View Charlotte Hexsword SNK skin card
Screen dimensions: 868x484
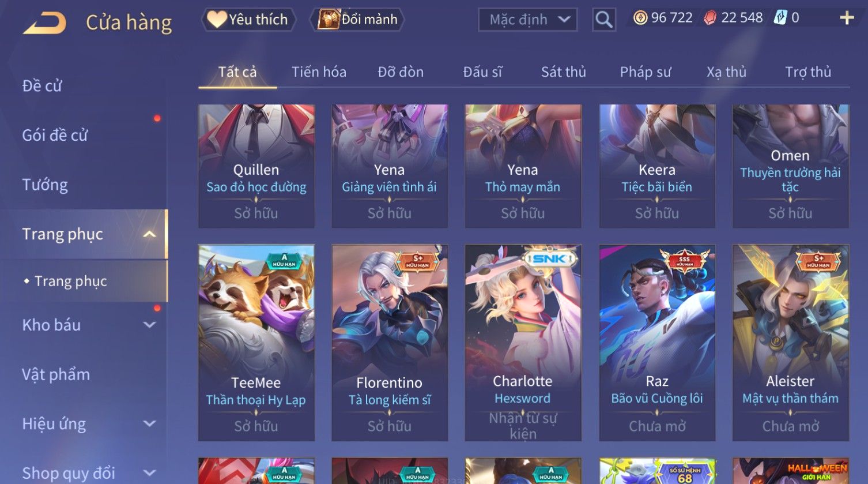point(523,343)
